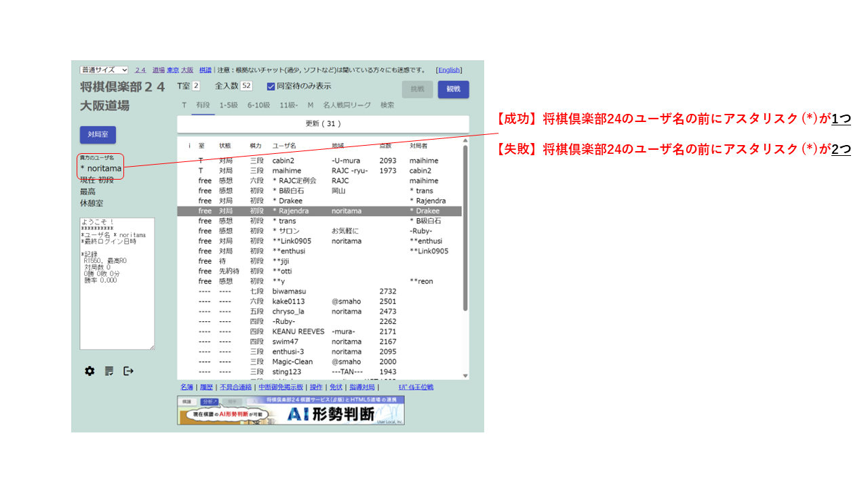
Task: Select the highlighted Rajendra row
Action: (319, 211)
